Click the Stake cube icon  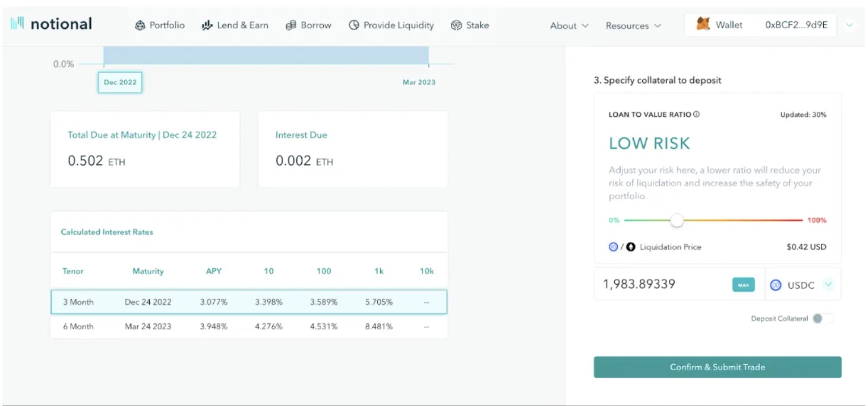pyautogui.click(x=456, y=26)
